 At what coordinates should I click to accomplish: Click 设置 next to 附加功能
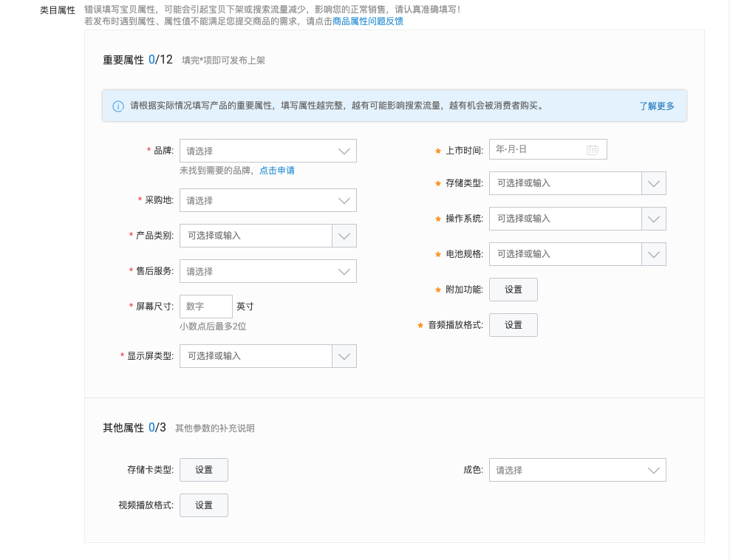[x=513, y=289]
